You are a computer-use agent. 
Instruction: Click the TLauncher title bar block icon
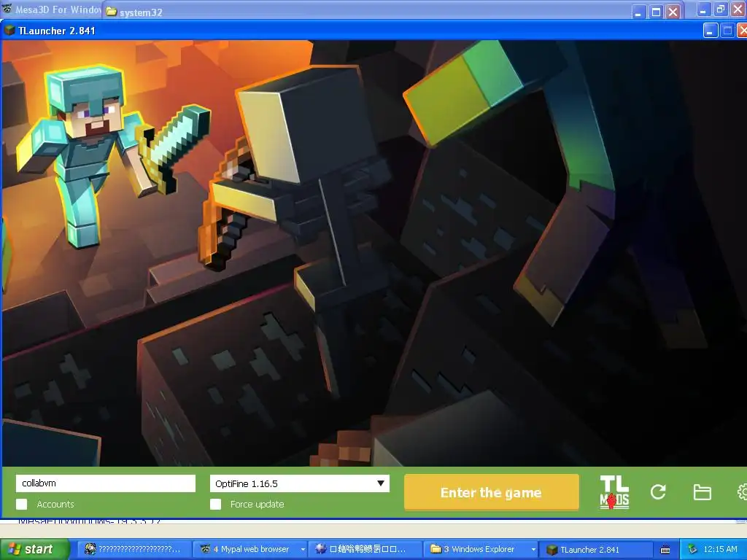pyautogui.click(x=9, y=31)
